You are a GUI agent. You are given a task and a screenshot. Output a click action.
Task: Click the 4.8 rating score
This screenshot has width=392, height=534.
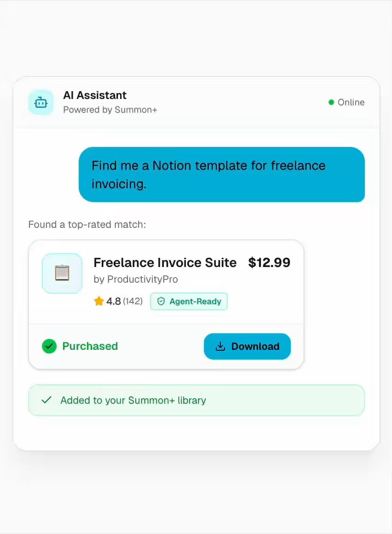tap(114, 301)
